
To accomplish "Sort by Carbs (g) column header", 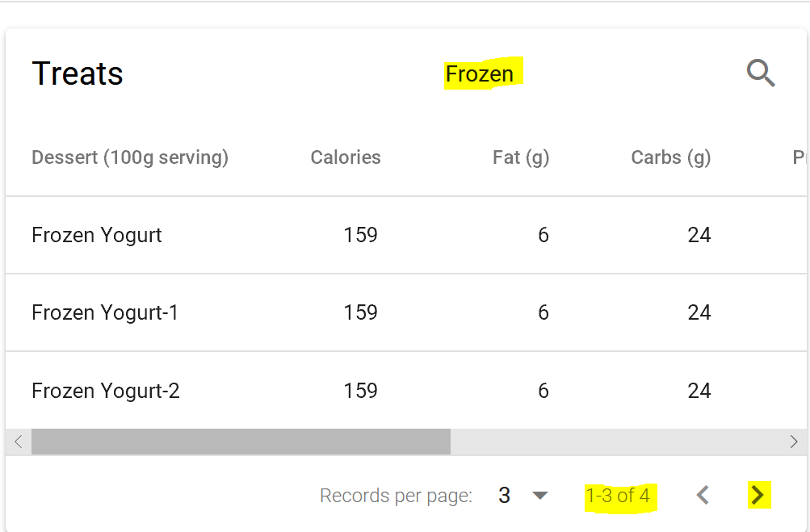I will coord(671,157).
